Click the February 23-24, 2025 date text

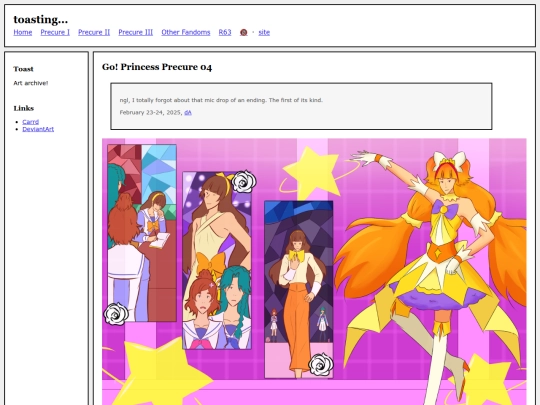point(151,113)
